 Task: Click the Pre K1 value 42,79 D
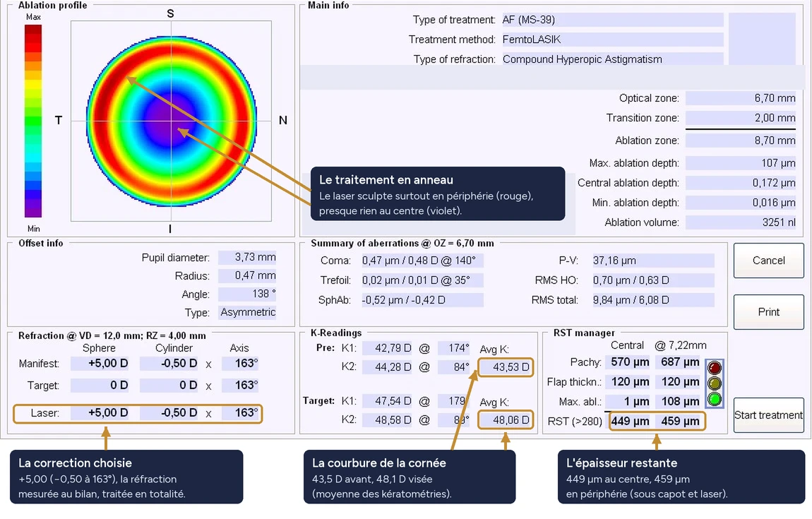388,348
